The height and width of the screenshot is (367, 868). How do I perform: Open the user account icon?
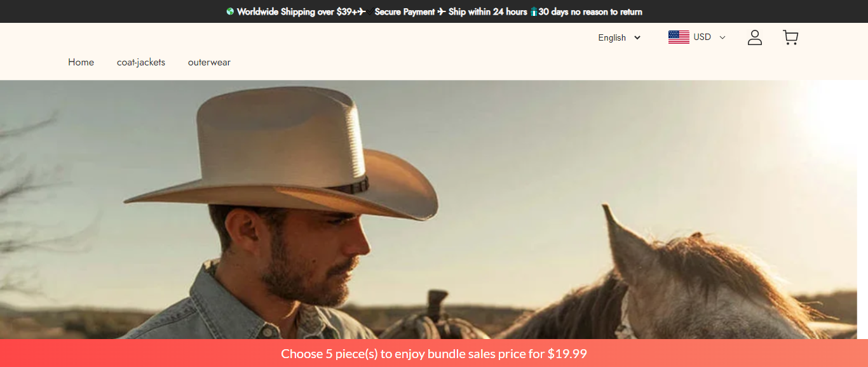754,37
